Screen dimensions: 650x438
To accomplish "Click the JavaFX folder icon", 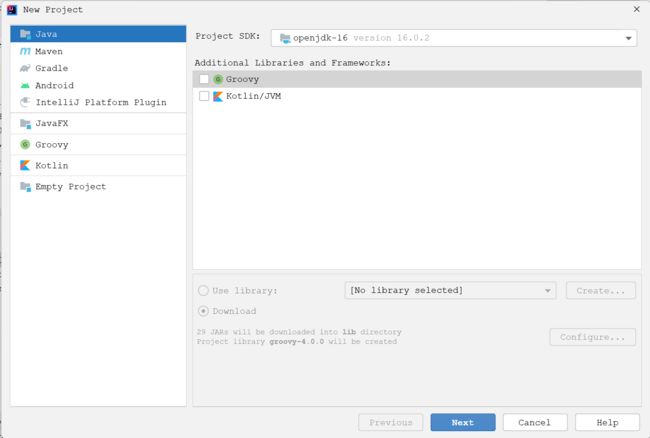I will click(25, 123).
